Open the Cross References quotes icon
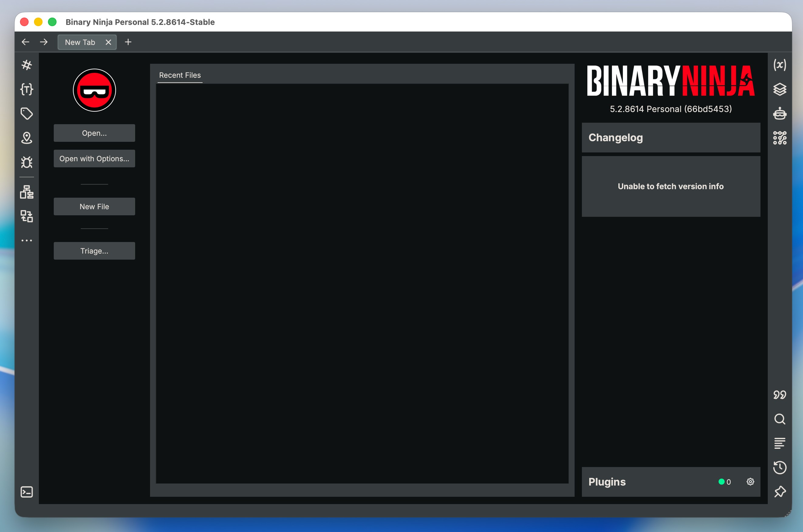Screen dimensions: 803x532 pyautogui.click(x=780, y=394)
